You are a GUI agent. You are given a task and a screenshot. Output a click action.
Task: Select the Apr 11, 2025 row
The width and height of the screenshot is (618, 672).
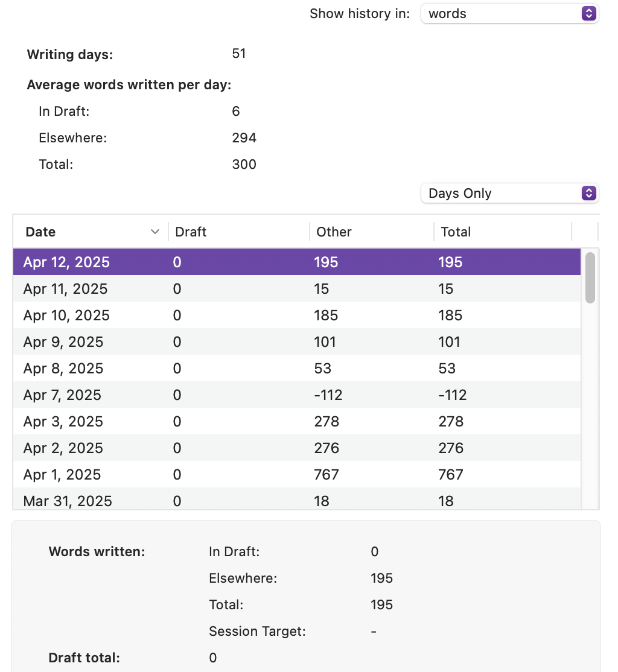tap(297, 288)
